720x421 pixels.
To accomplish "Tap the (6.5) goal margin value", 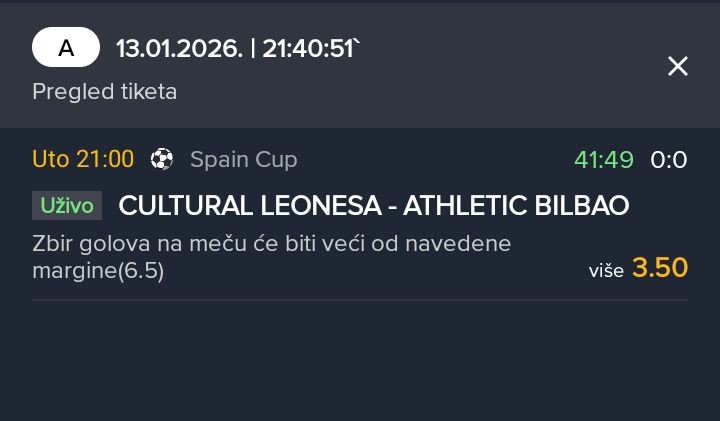I will (x=143, y=271).
